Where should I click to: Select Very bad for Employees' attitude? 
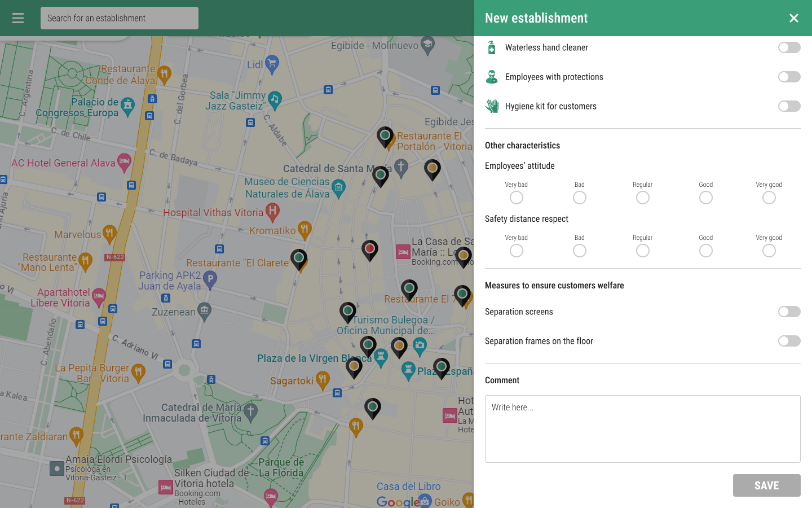click(x=517, y=198)
